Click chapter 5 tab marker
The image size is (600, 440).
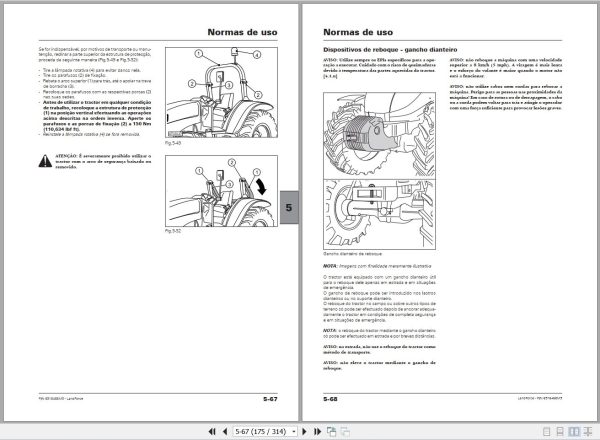tap(289, 207)
